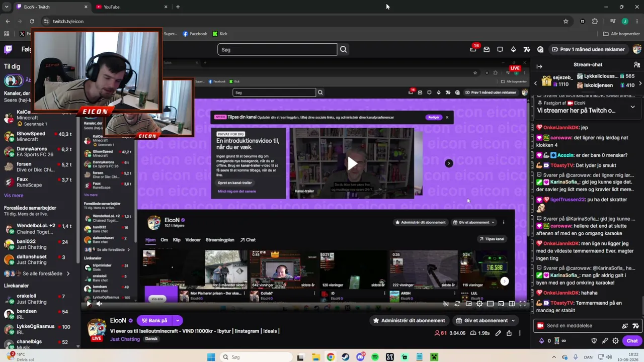
Task: Click Administrér dit abonnement button
Action: click(x=409, y=320)
